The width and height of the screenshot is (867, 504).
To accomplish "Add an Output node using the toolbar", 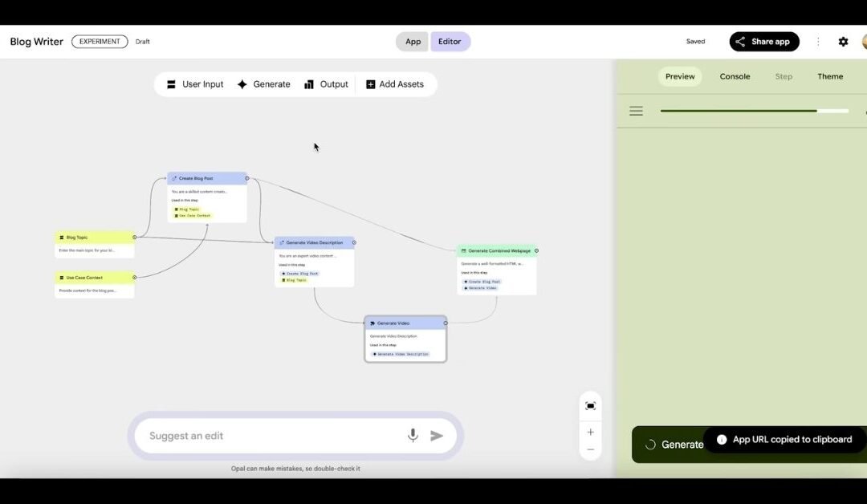I will [326, 83].
